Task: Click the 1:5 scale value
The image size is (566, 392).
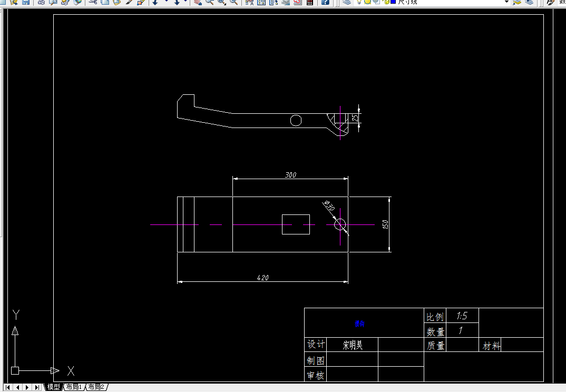Action: click(x=462, y=316)
